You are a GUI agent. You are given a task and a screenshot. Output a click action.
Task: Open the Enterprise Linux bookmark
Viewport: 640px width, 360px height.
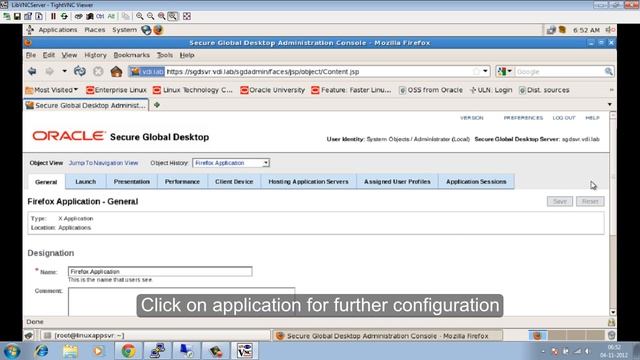(x=116, y=90)
